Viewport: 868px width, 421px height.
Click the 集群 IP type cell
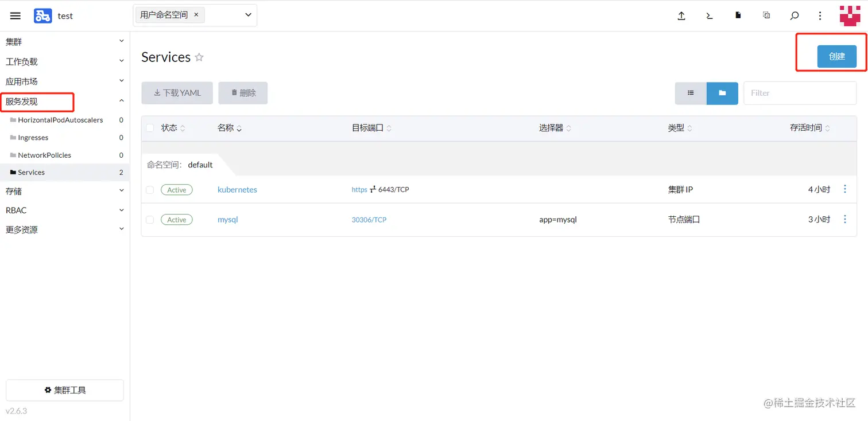(x=680, y=189)
